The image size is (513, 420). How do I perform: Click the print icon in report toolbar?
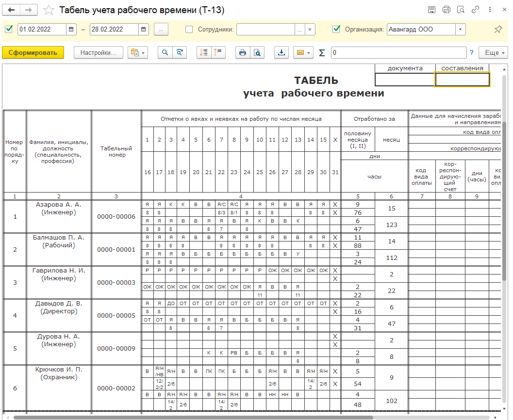coord(242,53)
